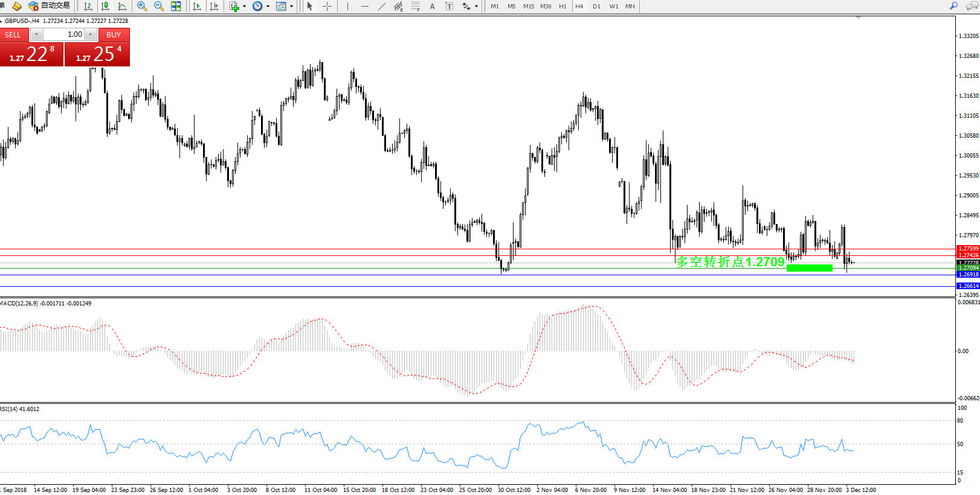980x495 pixels.
Task: Select the trendline drawing tool
Action: (x=381, y=6)
